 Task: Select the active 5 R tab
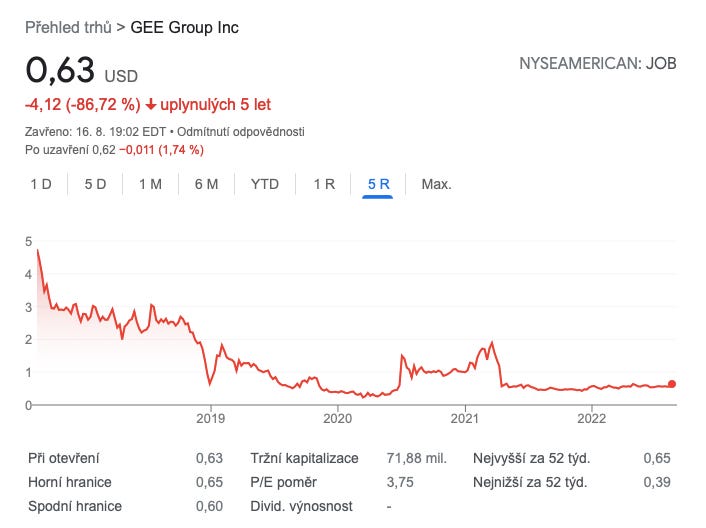[378, 184]
